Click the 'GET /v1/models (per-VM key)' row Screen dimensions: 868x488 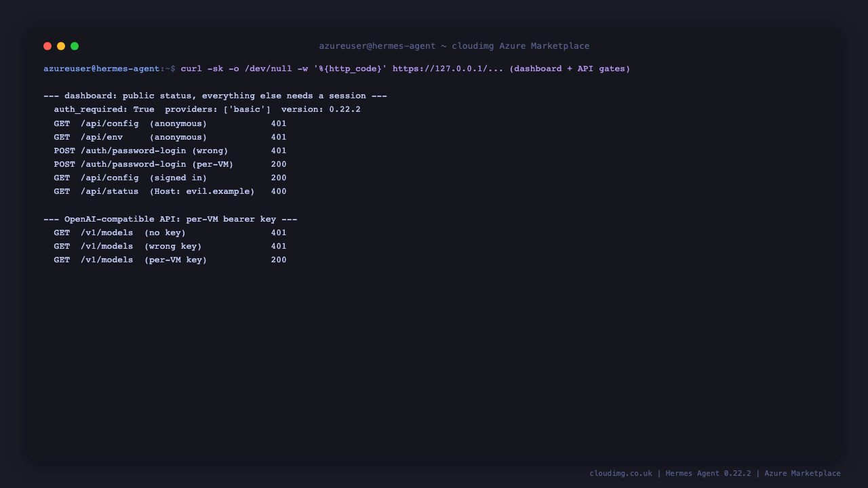(x=170, y=260)
